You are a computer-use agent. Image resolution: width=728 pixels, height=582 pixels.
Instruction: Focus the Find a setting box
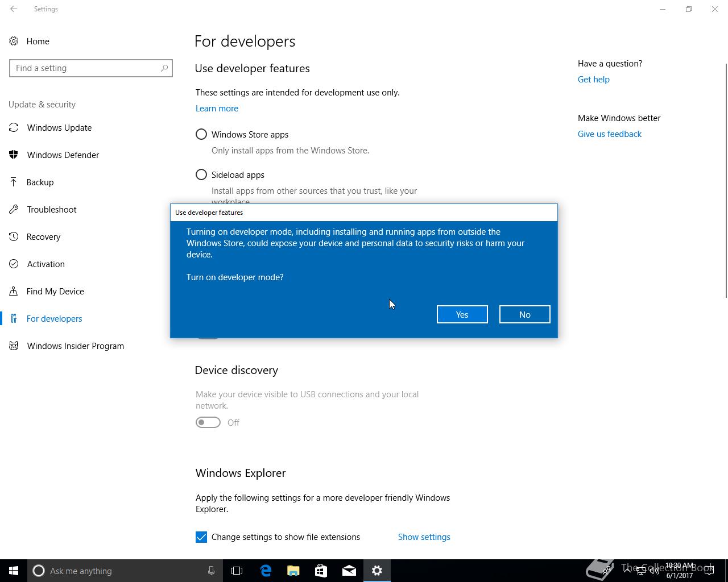pyautogui.click(x=91, y=68)
